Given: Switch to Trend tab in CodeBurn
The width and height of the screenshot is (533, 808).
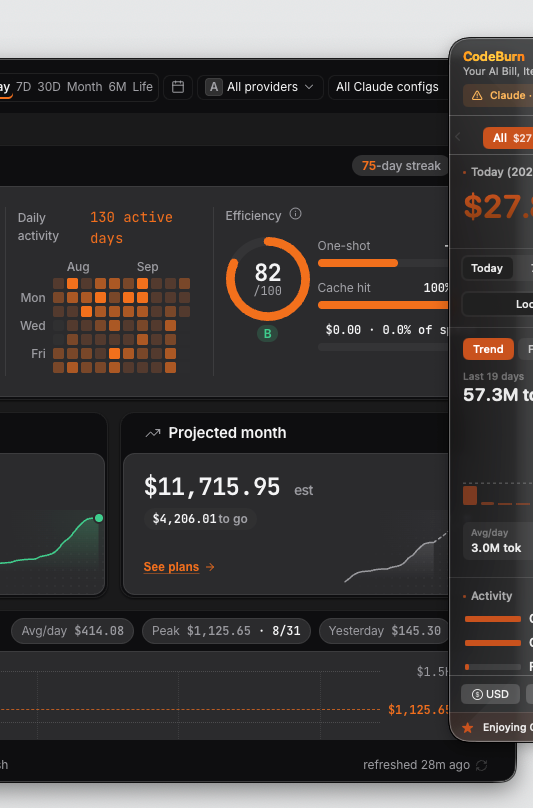Looking at the screenshot, I should (x=488, y=349).
